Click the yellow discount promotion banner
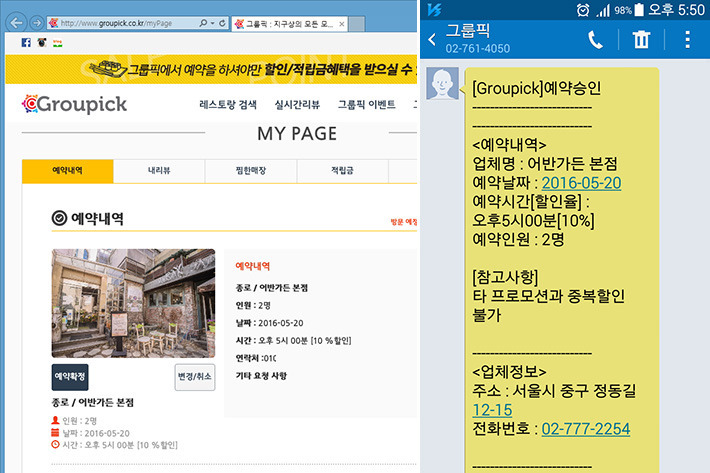 coord(211,69)
